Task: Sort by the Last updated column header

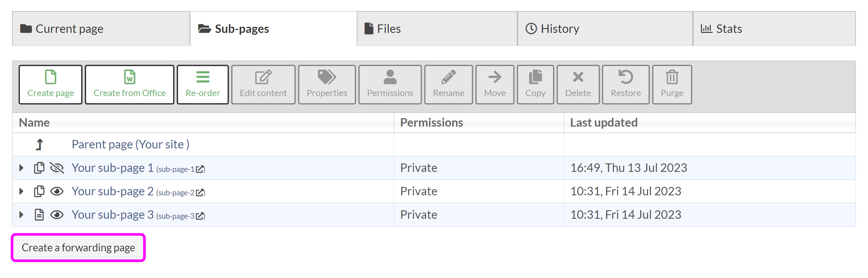Action: tap(604, 122)
